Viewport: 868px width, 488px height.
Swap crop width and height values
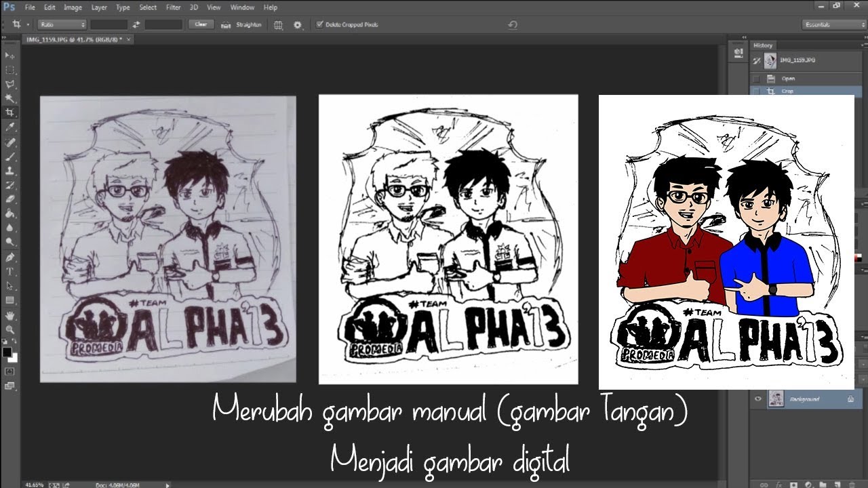click(136, 24)
